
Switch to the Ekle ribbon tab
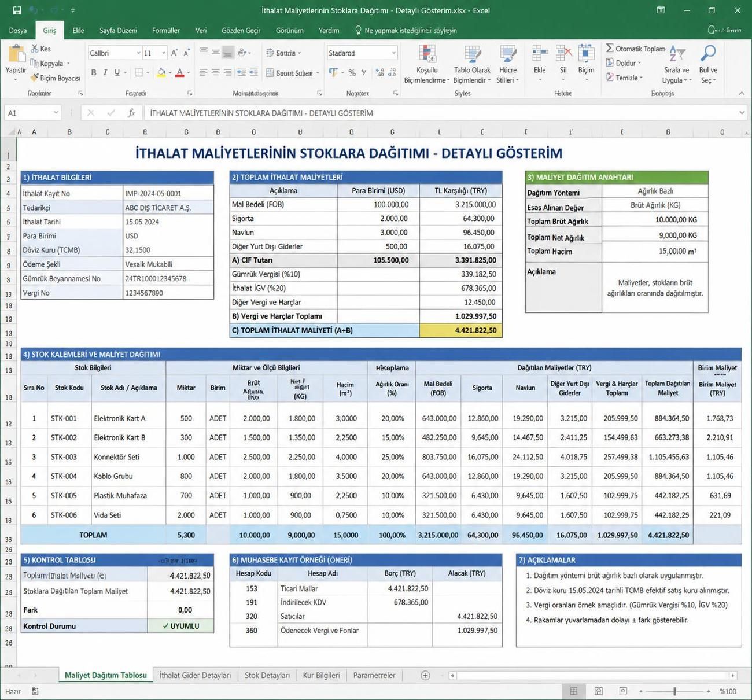[x=78, y=30]
